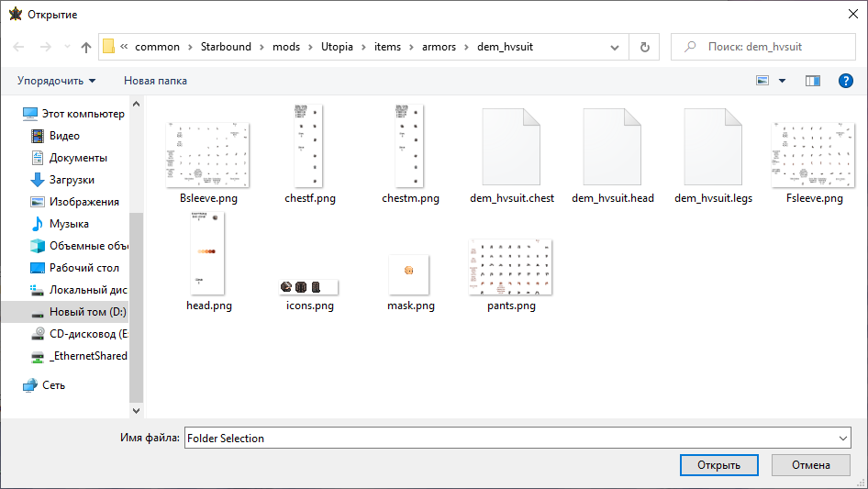Click the 'Utopia' breadcrumb

coord(337,47)
